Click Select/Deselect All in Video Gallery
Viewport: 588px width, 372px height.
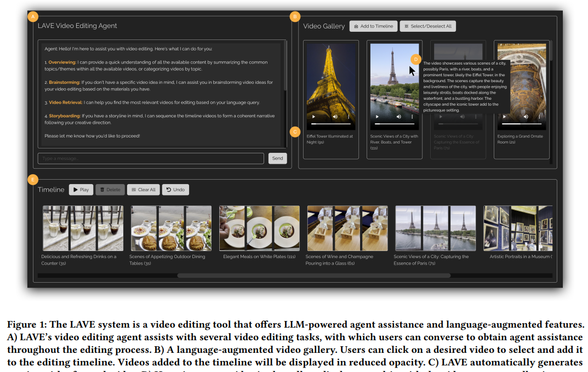pyautogui.click(x=428, y=26)
